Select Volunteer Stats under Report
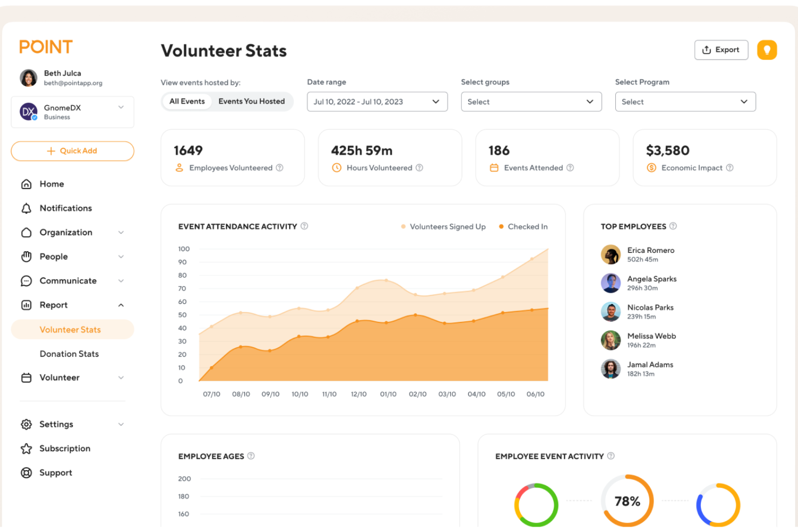Viewport: 798px width, 532px height. pos(70,329)
